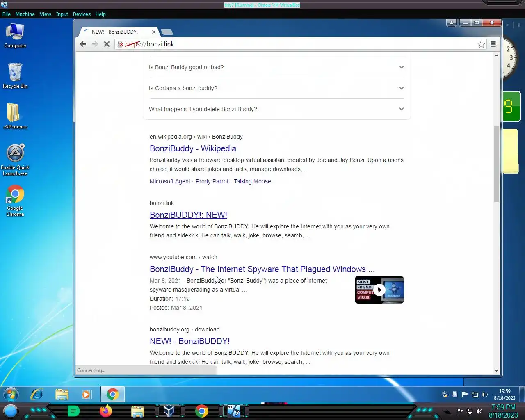Click the bonzibuddy.org › download breadcrumb

(185, 329)
